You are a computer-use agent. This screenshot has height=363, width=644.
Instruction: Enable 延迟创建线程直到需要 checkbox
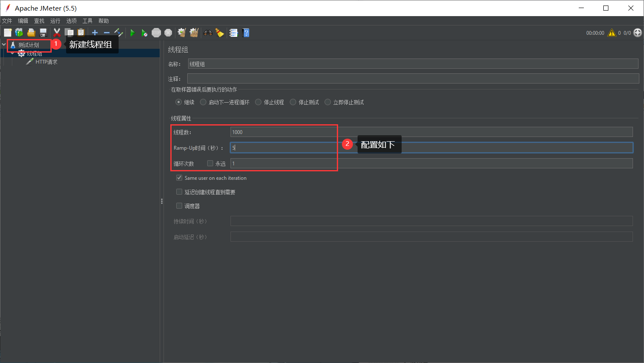tap(179, 192)
